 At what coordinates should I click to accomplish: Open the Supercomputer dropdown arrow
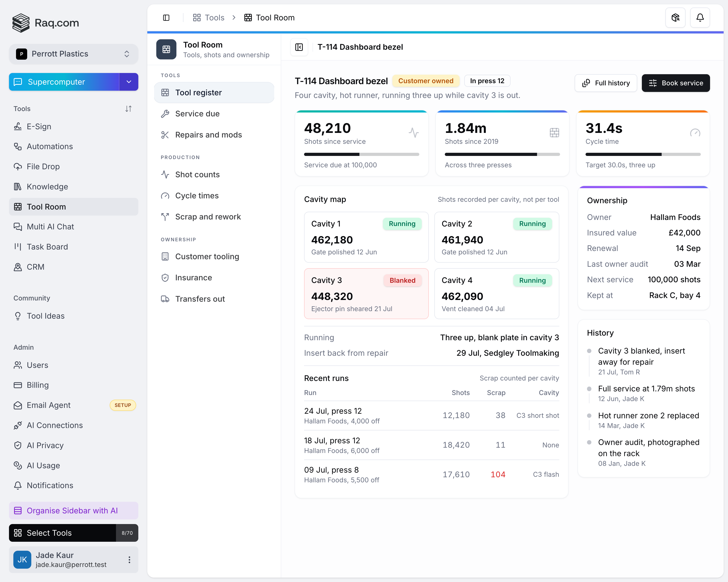click(x=129, y=82)
